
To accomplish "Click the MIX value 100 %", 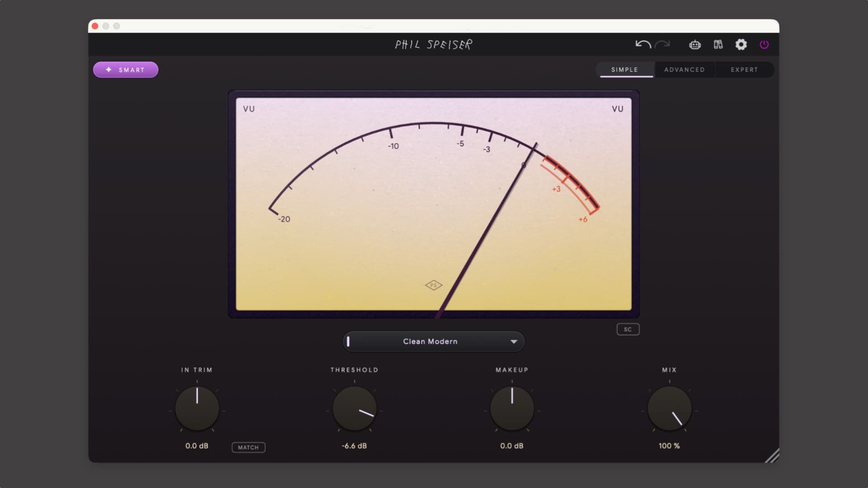I will [x=669, y=446].
